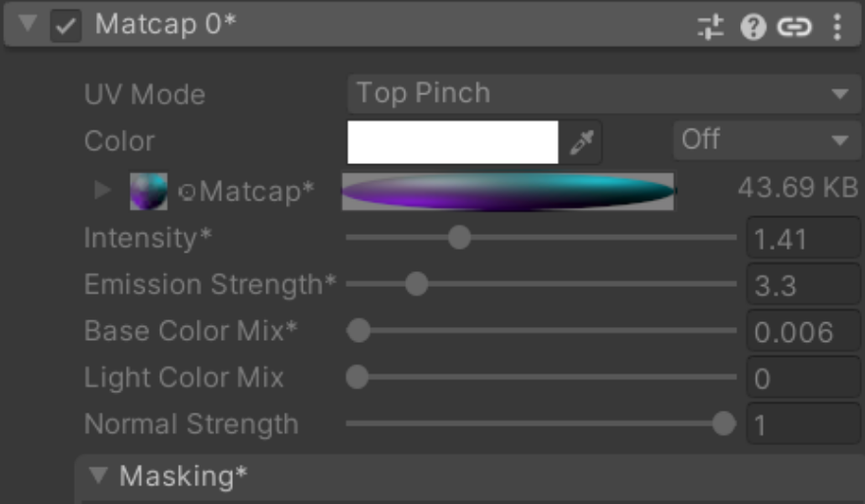This screenshot has width=865, height=504.
Task: Click the Base Color Mix value field
Action: click(803, 331)
